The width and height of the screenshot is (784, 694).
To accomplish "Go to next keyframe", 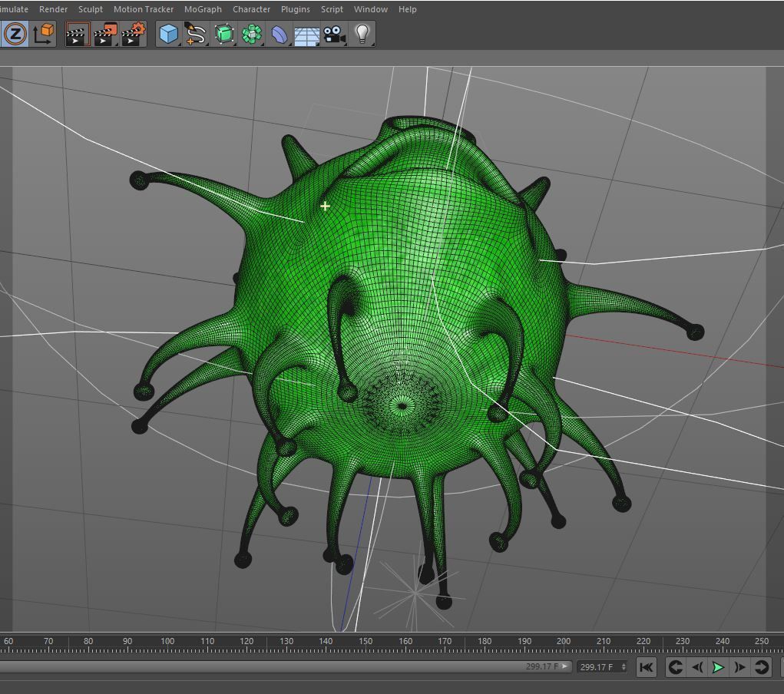I will (x=762, y=667).
